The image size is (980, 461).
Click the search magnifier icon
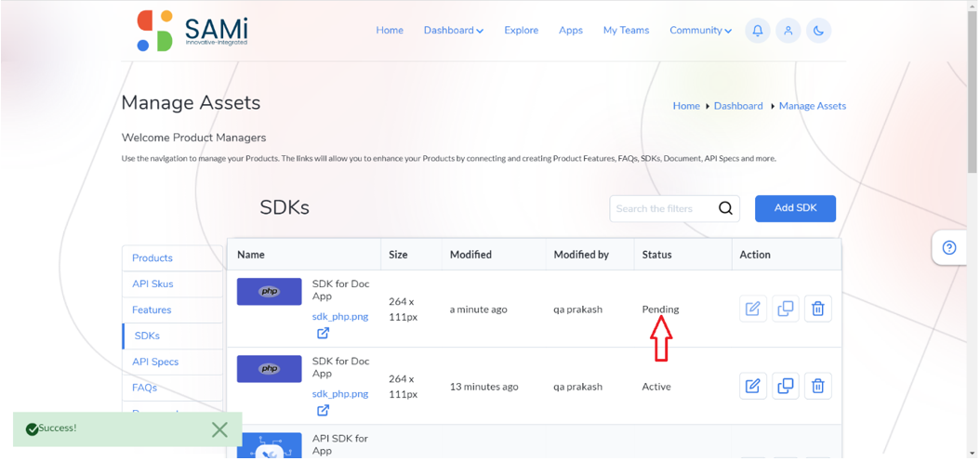coord(725,208)
